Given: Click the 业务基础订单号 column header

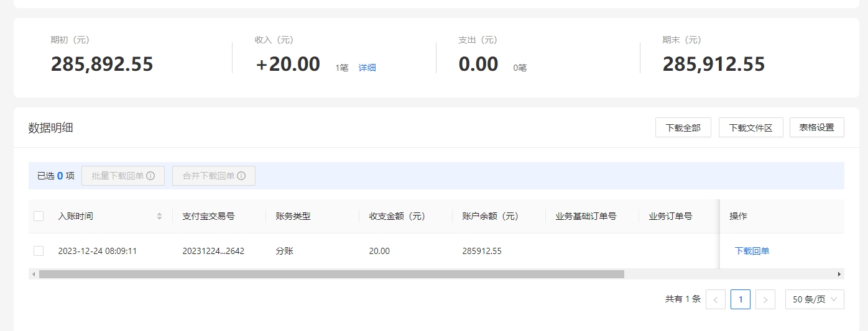Looking at the screenshot, I should [586, 216].
